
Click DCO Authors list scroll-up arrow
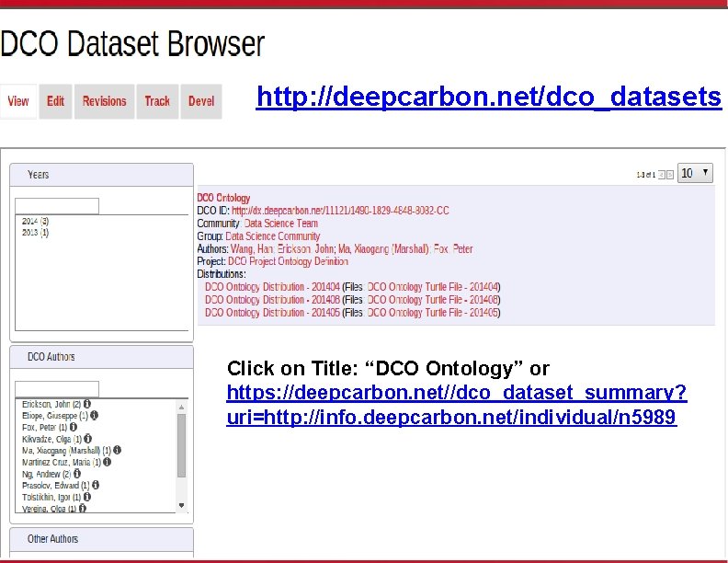point(181,407)
